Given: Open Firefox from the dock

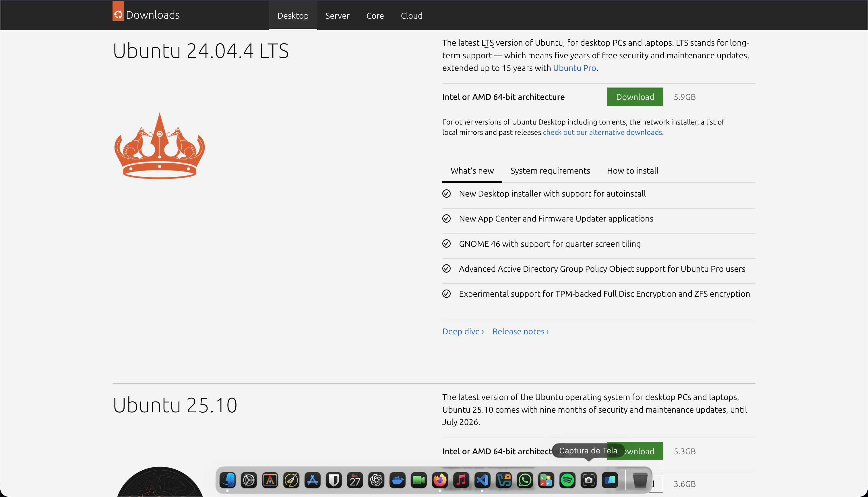Looking at the screenshot, I should 440,480.
